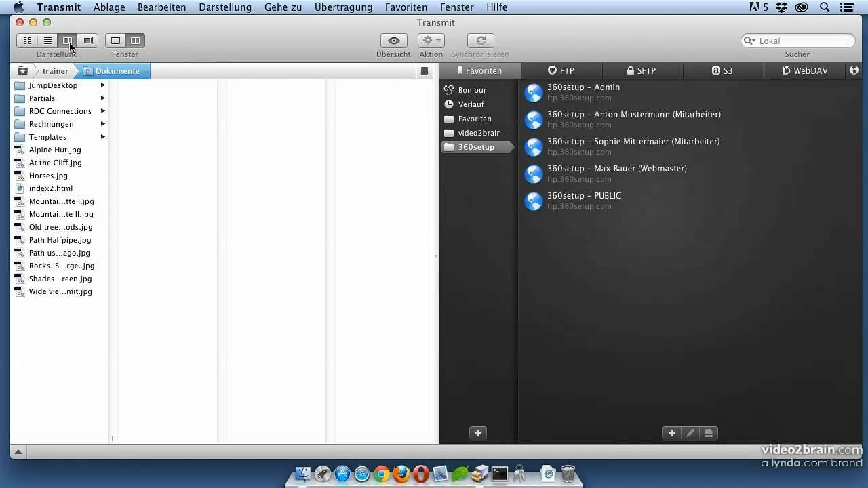This screenshot has height=488, width=868.
Task: Switch to the FTP tab
Action: [561, 70]
